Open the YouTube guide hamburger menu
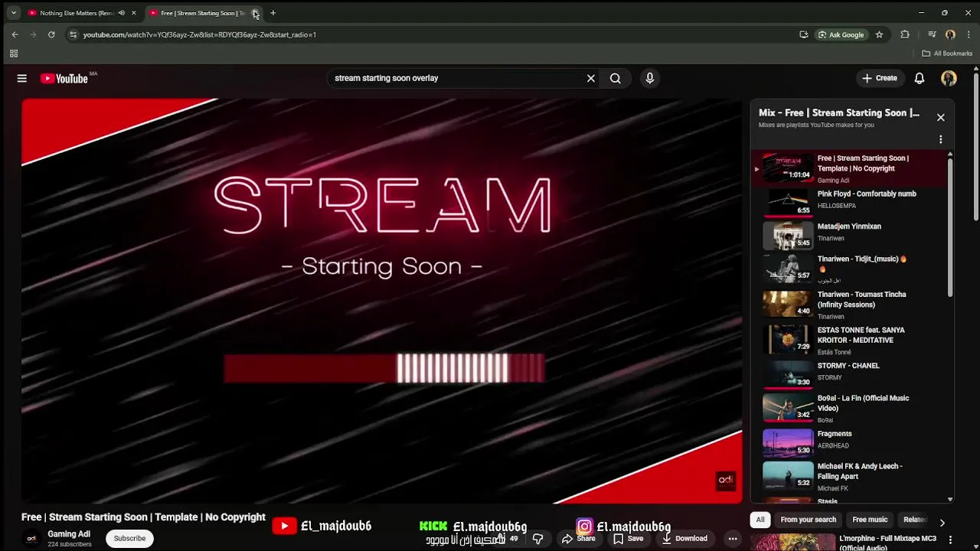980x551 pixels. click(x=22, y=78)
